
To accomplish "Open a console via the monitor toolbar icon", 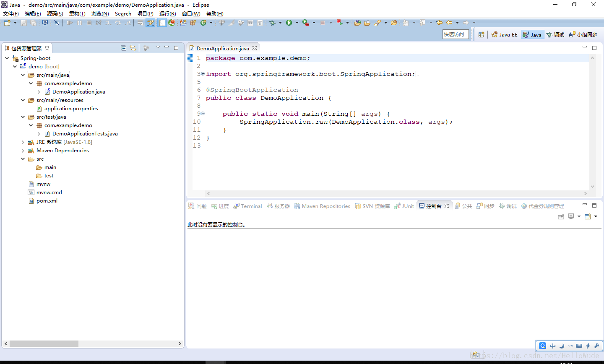I will click(45, 23).
